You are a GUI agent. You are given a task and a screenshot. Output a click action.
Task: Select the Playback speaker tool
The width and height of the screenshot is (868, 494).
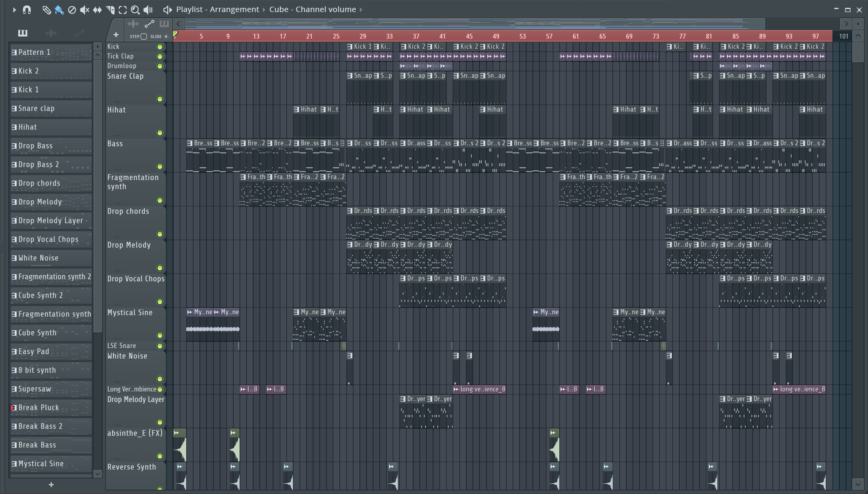pos(148,10)
